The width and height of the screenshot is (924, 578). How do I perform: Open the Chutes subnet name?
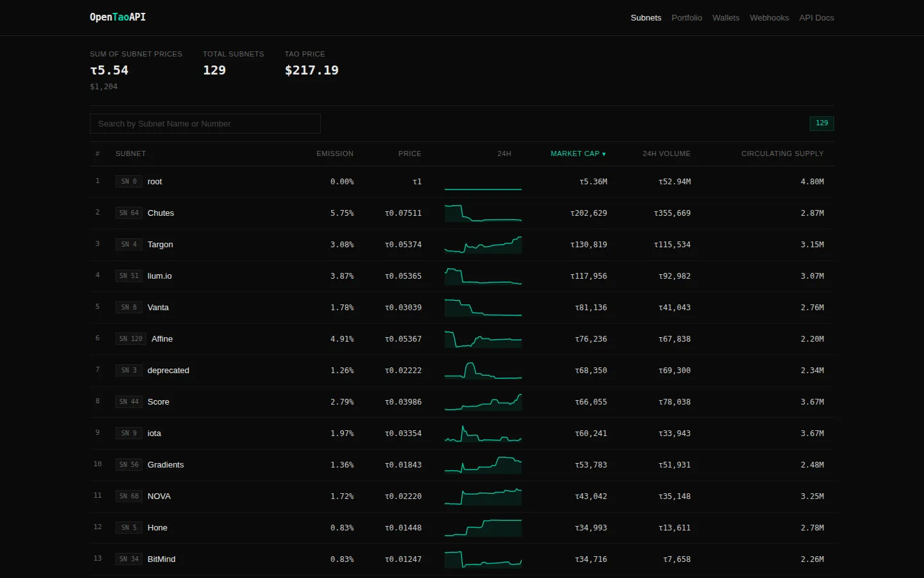click(160, 213)
